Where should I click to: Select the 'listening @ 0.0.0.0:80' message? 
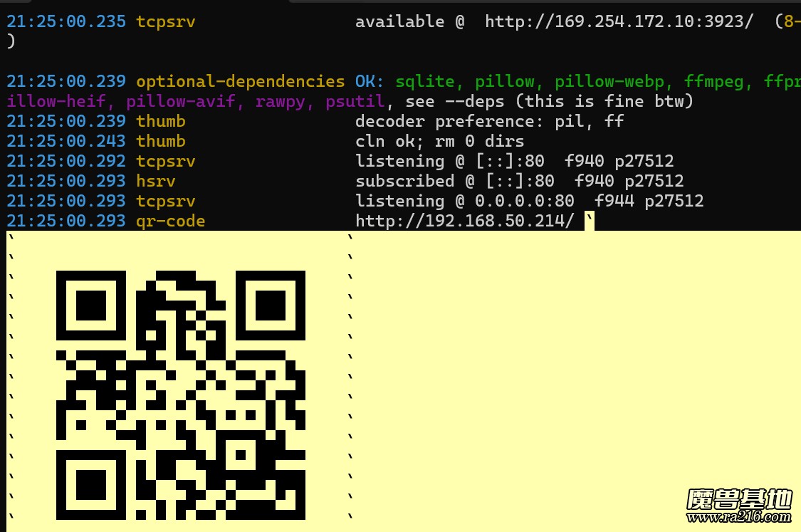465,202
